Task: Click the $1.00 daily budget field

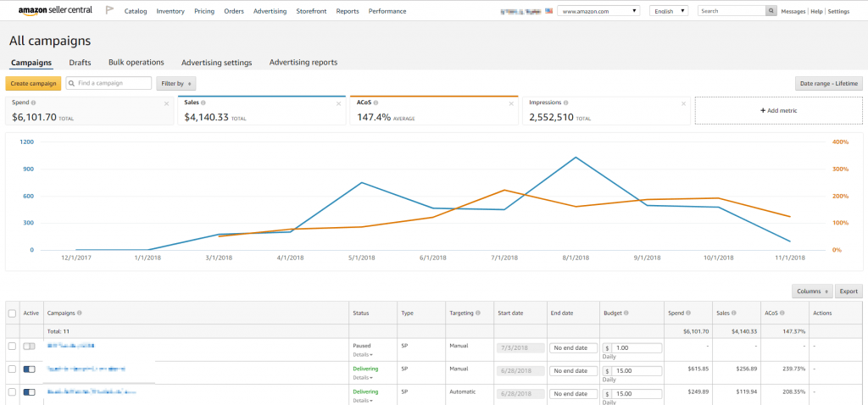Action: (637, 348)
